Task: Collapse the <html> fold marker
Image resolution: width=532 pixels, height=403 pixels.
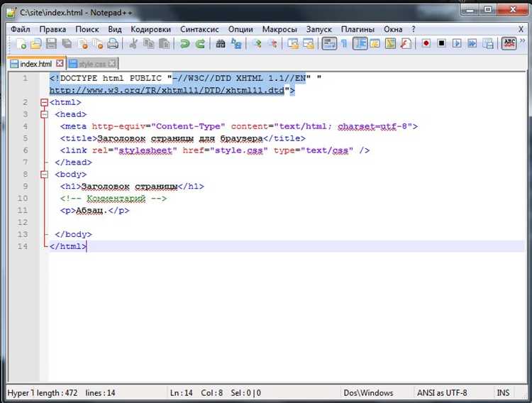Action: 45,102
